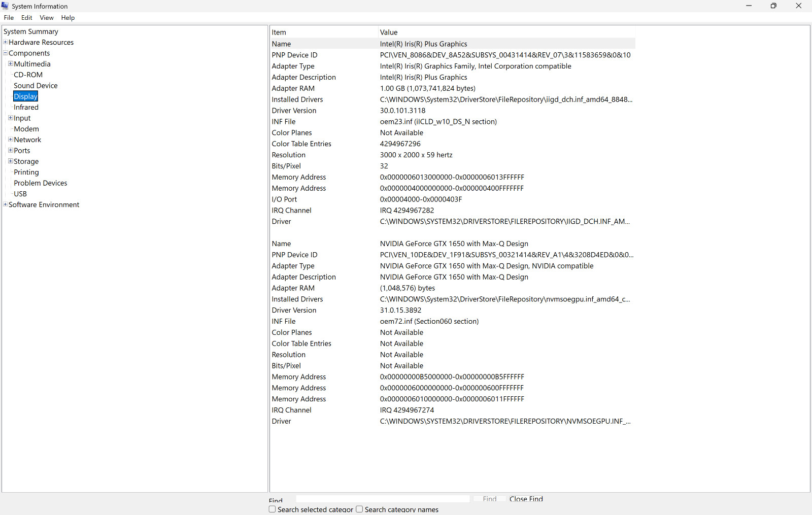812x515 pixels.
Task: Select the 1.00 GB Adapter RAM value
Action: click(428, 88)
